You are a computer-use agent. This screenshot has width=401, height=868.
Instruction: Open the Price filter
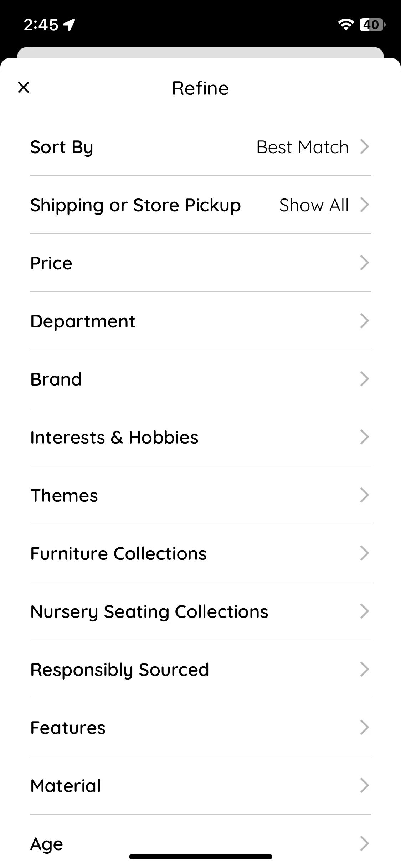click(x=200, y=263)
